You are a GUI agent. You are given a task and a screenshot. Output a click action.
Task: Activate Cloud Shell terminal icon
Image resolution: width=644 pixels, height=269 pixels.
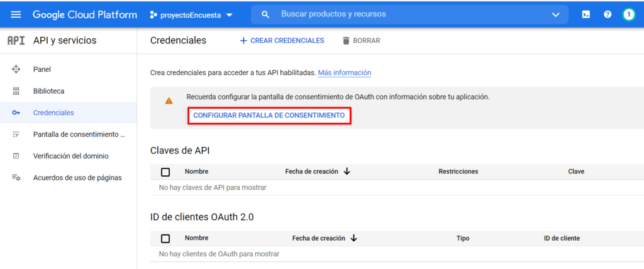click(x=586, y=15)
